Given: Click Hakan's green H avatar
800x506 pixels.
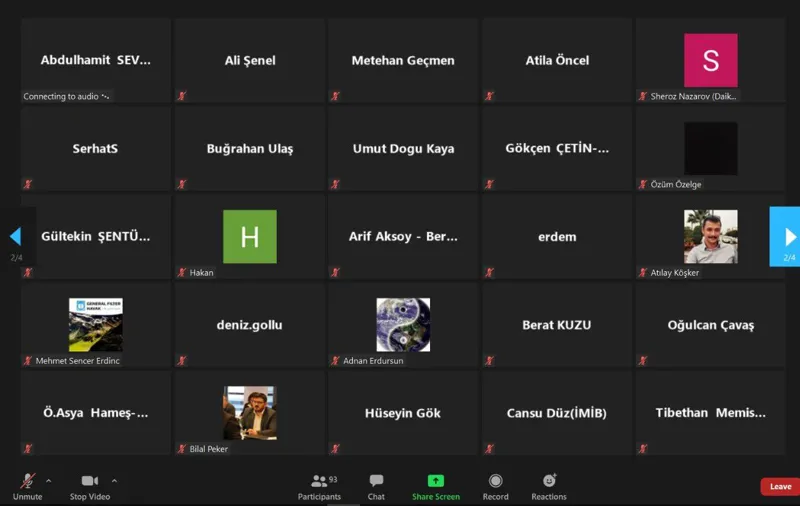Looking at the screenshot, I should point(250,237).
